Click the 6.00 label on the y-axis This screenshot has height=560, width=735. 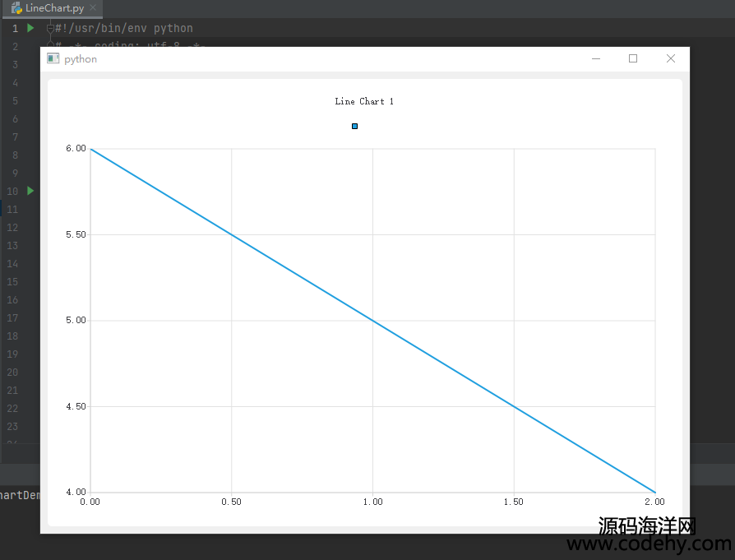[76, 148]
